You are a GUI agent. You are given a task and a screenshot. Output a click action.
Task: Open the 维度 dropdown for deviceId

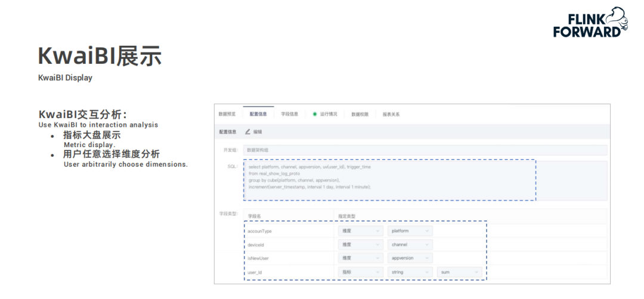click(361, 244)
